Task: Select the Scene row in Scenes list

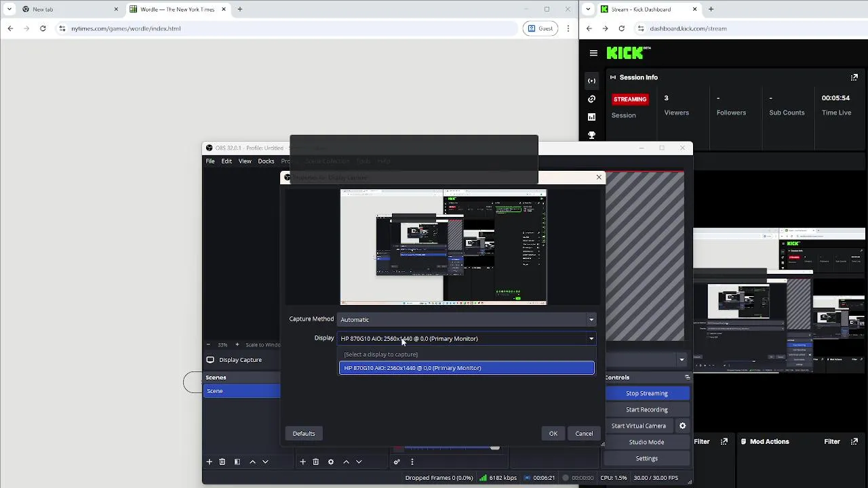Action: (x=242, y=391)
